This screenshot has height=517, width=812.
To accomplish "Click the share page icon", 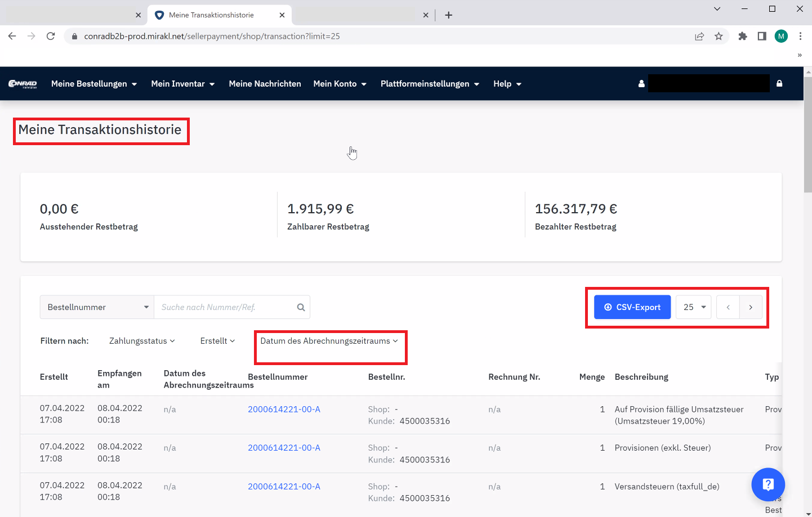I will tap(699, 37).
